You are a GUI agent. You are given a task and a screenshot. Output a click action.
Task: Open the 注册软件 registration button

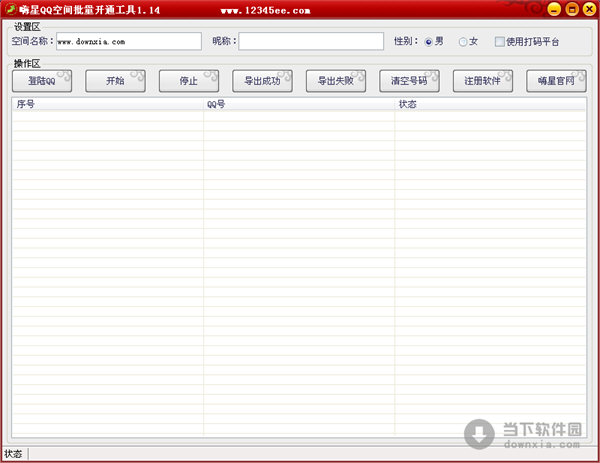click(x=483, y=81)
